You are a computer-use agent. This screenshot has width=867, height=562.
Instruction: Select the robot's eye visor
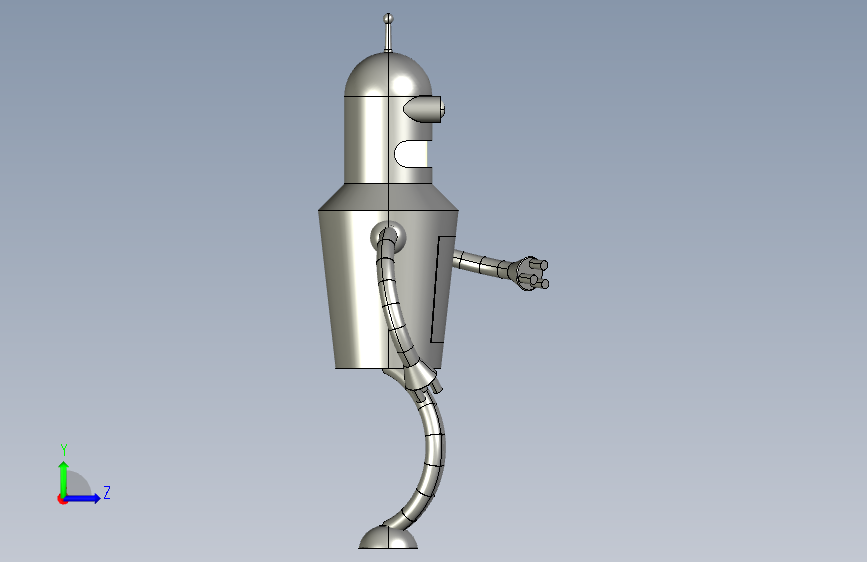pos(424,108)
